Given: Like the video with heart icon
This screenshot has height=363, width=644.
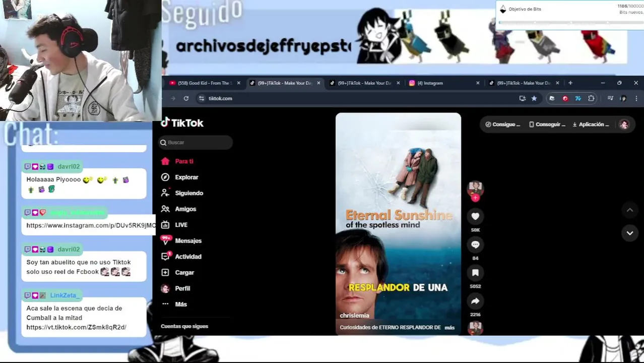Looking at the screenshot, I should coord(475,216).
